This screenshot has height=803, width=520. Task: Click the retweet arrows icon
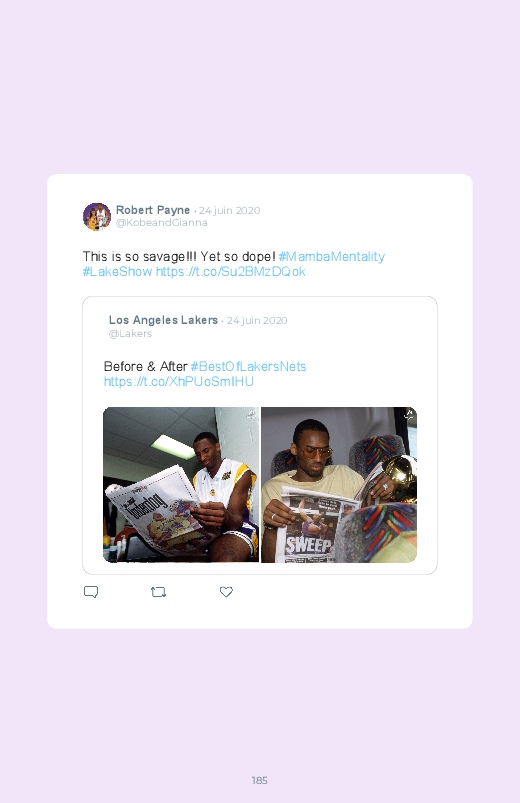[x=158, y=592]
